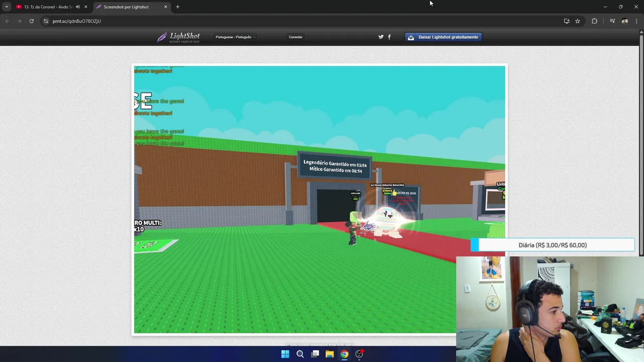Viewport: 644px width, 362px height.
Task: Bookmark this page with the star icon
Action: coord(578,21)
